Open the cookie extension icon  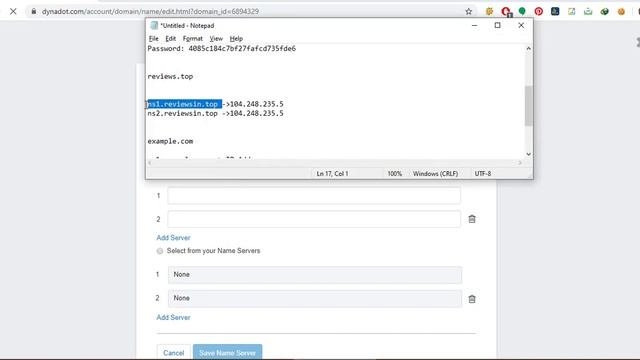click(x=621, y=11)
